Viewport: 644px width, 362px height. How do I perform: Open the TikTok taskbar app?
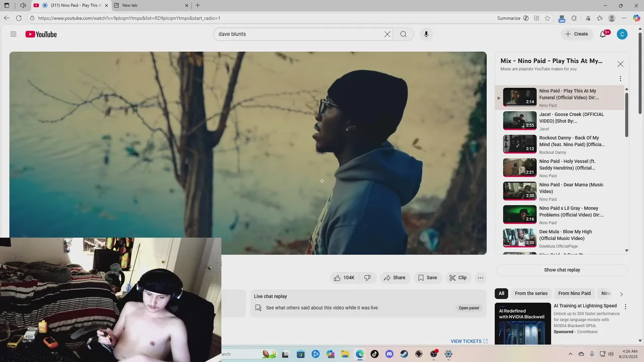[x=374, y=354]
